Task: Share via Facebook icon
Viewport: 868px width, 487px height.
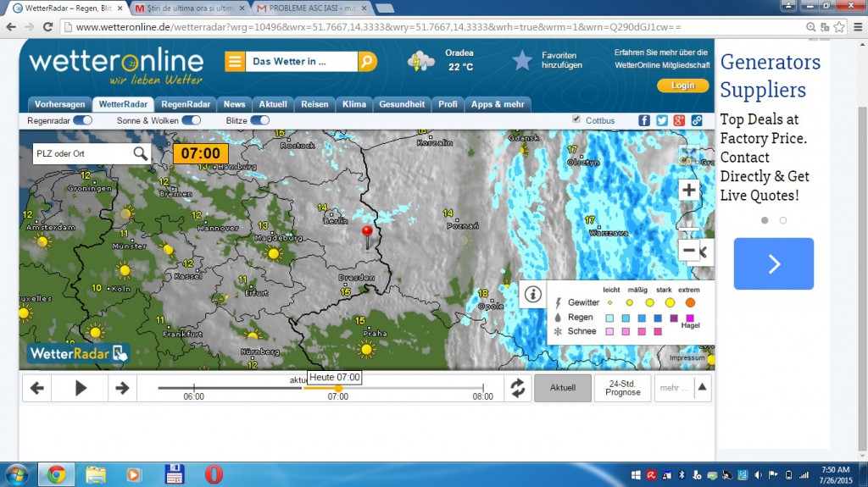Action: [644, 120]
